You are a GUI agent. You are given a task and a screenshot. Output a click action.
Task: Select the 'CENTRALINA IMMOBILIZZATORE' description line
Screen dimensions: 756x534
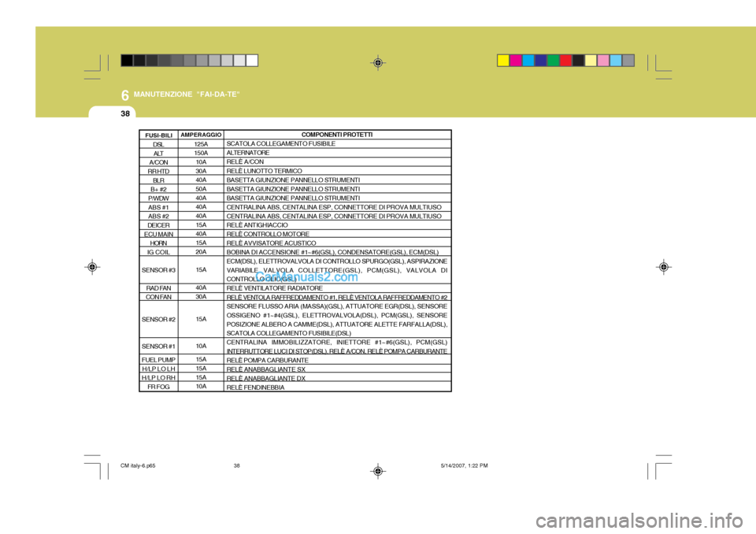click(337, 342)
